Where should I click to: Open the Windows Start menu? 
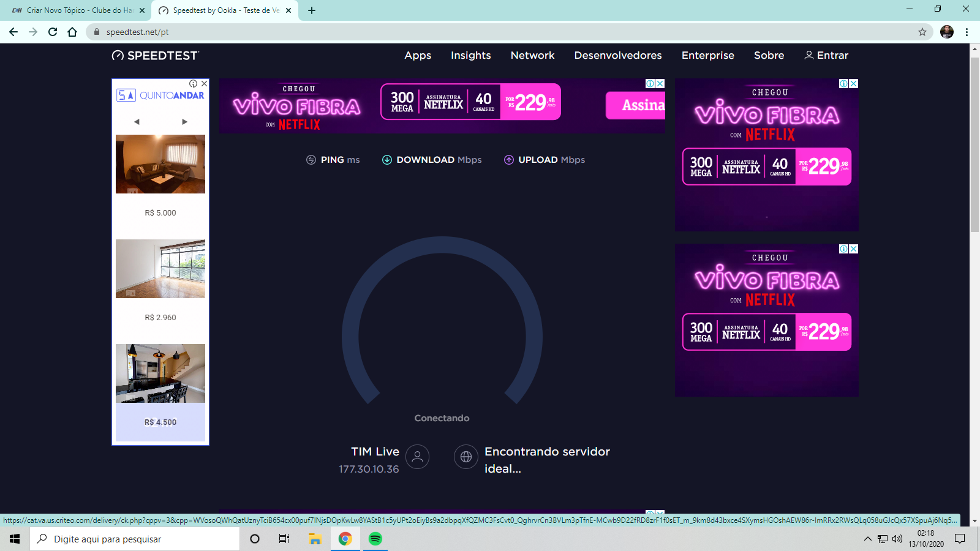[x=15, y=539]
